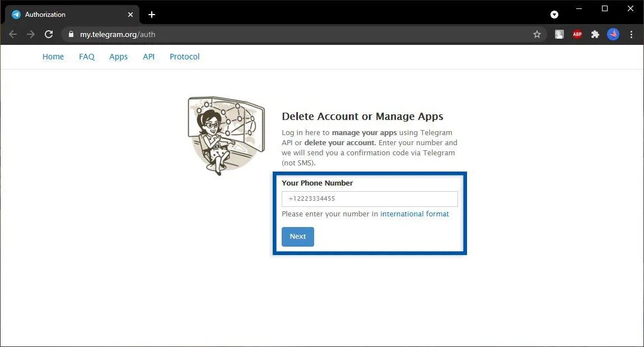The height and width of the screenshot is (347, 644).
Task: Open the Chrome three-dot menu
Action: [632, 34]
